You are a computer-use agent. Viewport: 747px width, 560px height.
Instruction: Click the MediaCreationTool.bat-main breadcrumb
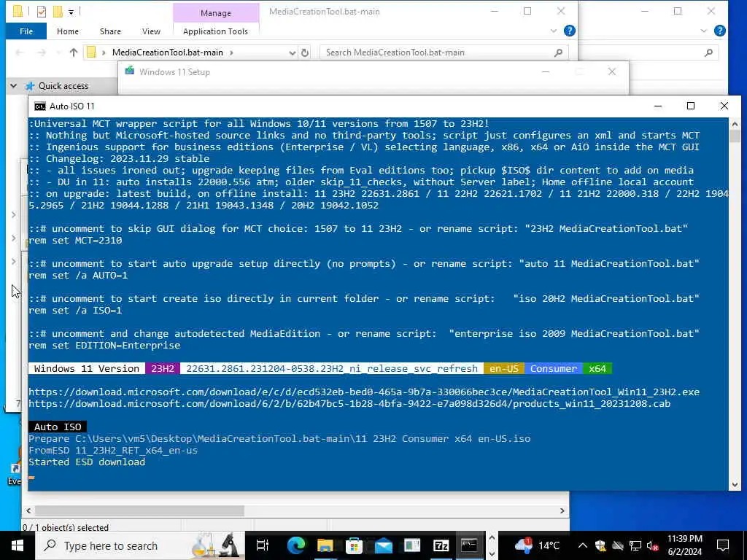(x=168, y=52)
